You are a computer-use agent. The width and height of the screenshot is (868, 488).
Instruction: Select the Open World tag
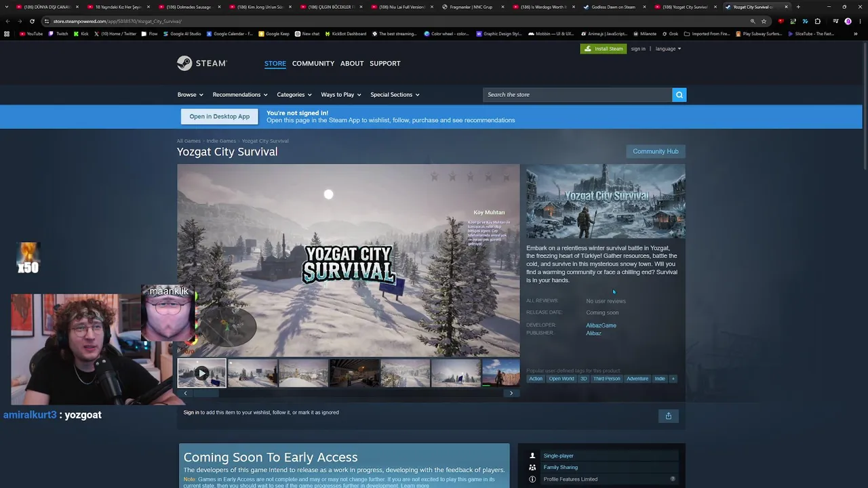pyautogui.click(x=561, y=379)
